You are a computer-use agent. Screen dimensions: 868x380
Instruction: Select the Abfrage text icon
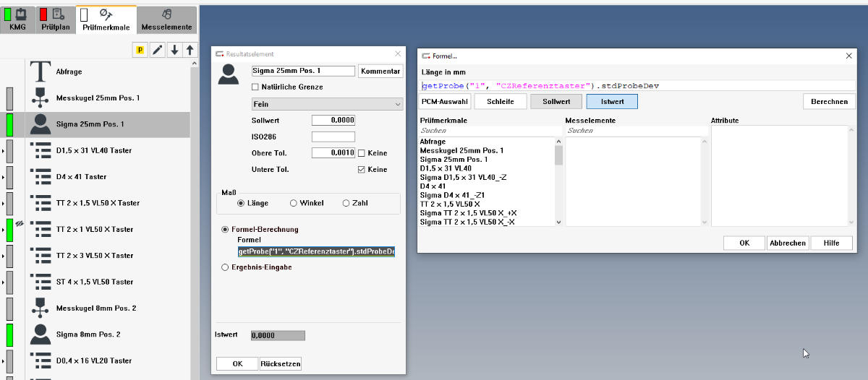pos(40,72)
